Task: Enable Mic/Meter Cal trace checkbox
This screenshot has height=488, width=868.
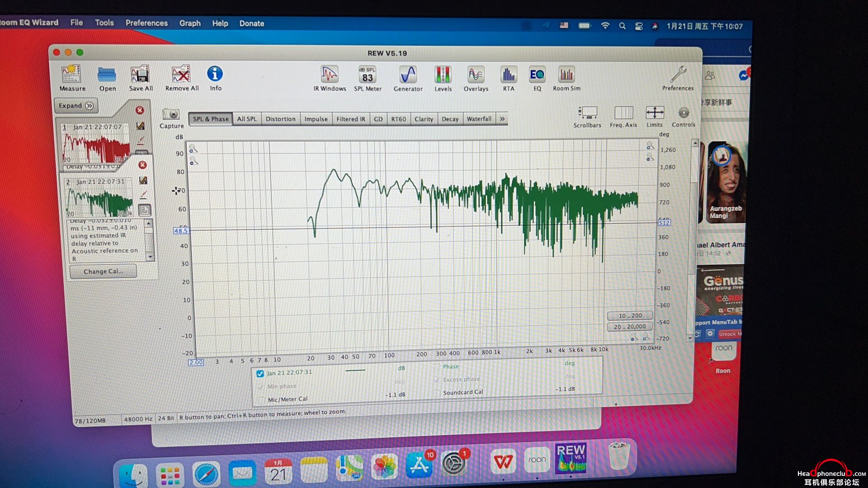Action: point(261,400)
